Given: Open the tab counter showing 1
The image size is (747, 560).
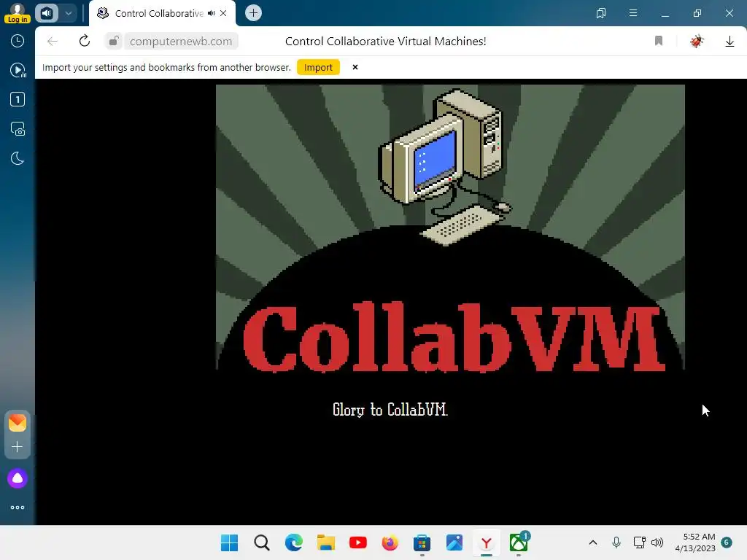Looking at the screenshot, I should tap(18, 99).
